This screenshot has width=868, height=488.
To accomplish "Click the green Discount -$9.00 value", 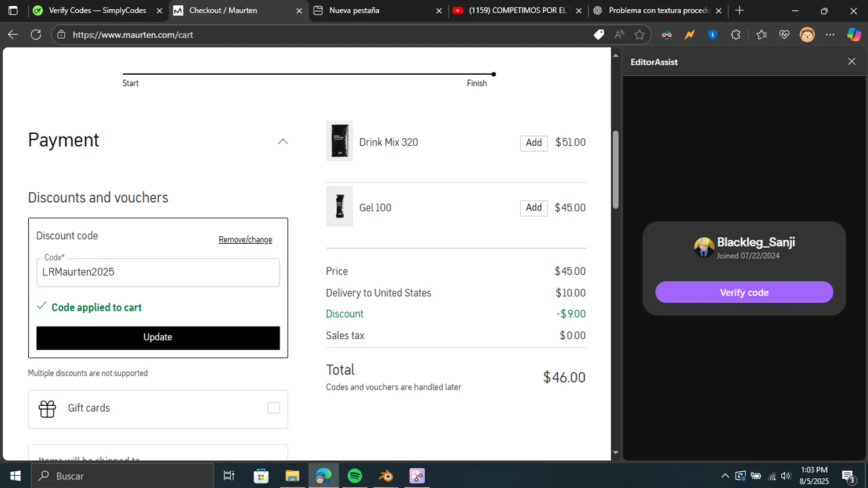I will click(571, 314).
